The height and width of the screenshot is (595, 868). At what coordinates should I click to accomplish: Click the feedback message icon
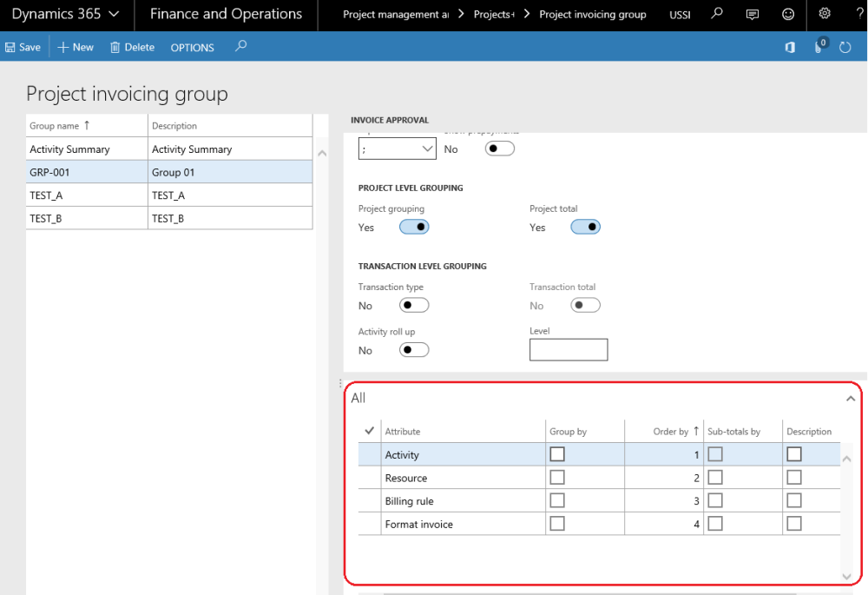pyautogui.click(x=752, y=15)
